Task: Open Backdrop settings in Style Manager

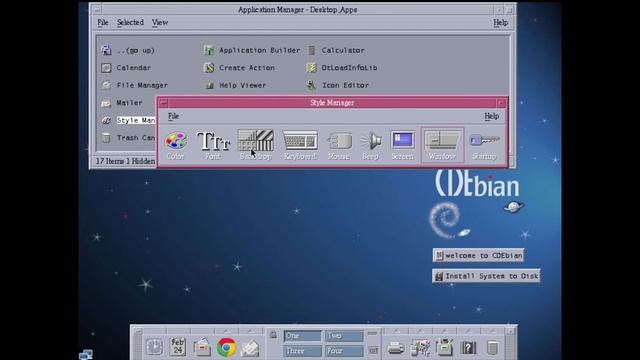Action: pyautogui.click(x=256, y=145)
